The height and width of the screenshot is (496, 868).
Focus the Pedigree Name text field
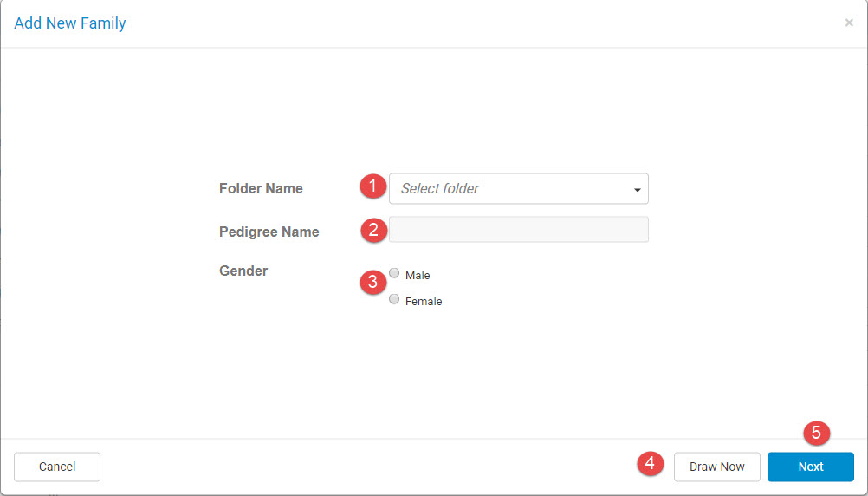[519, 230]
